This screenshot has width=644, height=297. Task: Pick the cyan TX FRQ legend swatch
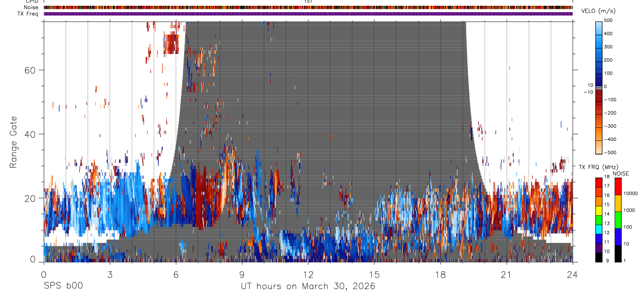pos(599,228)
